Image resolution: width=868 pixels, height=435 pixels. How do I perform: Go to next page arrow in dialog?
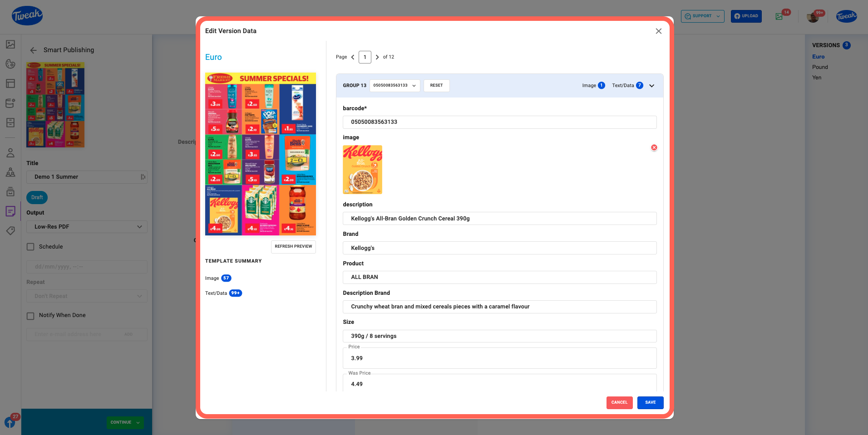pyautogui.click(x=377, y=57)
